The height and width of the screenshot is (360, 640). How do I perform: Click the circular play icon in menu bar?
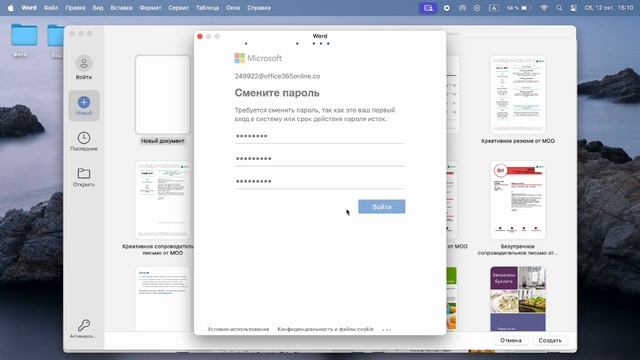(x=477, y=8)
